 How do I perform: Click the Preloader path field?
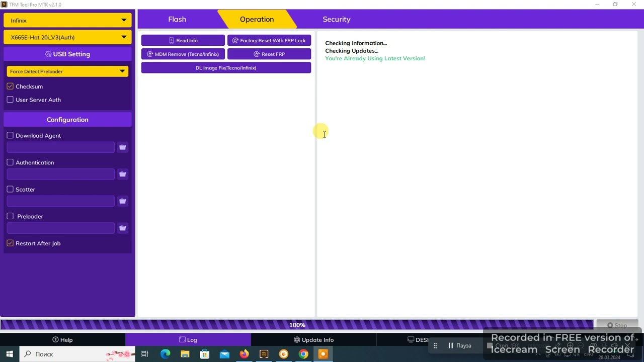tap(61, 228)
